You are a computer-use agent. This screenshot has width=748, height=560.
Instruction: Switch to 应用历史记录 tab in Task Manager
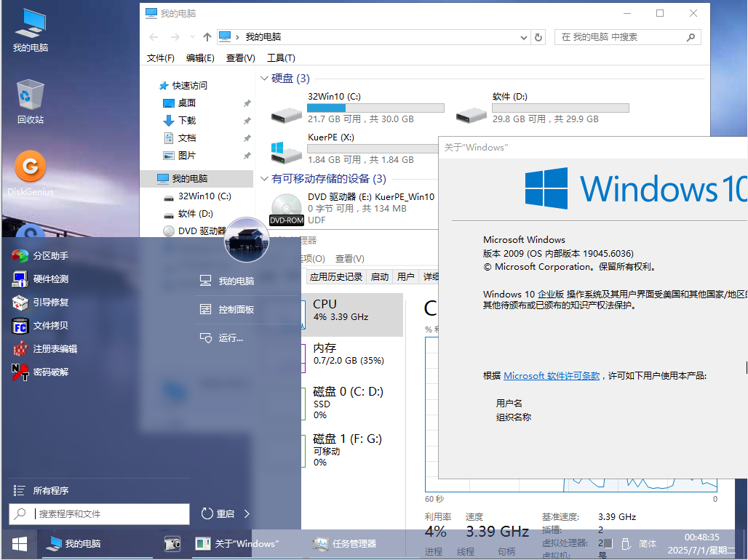[336, 276]
